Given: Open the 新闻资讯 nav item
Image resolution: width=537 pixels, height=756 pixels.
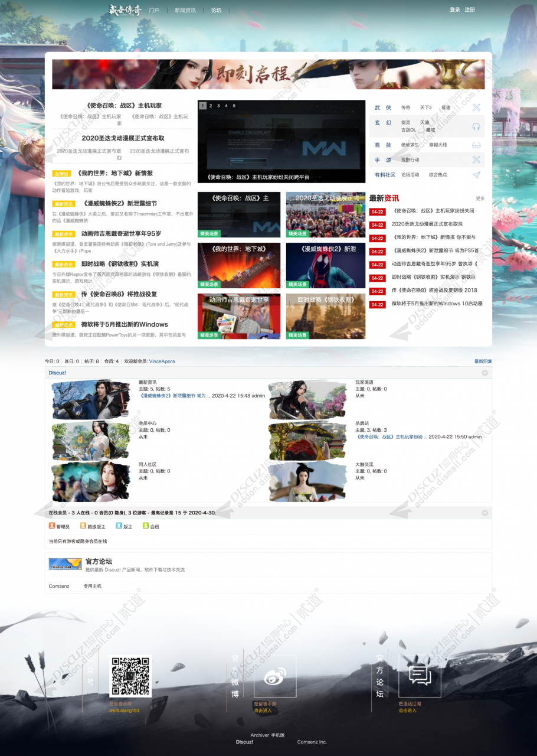Looking at the screenshot, I should click(185, 10).
